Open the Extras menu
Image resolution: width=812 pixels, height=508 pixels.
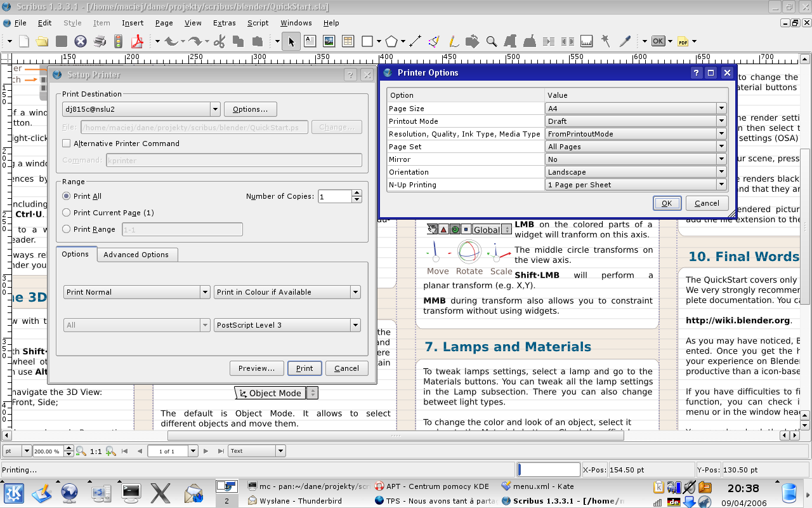[x=224, y=23]
